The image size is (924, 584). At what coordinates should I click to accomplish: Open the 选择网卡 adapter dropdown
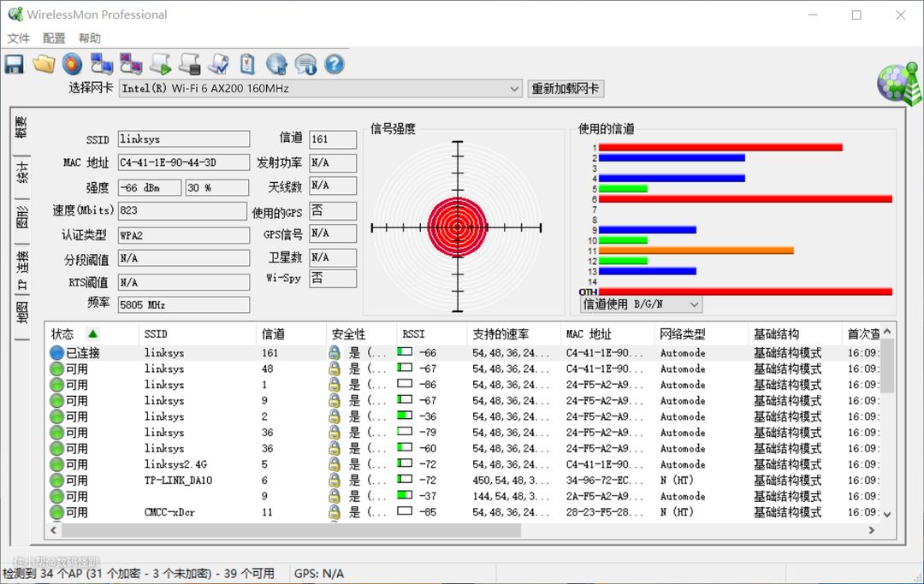tap(513, 89)
